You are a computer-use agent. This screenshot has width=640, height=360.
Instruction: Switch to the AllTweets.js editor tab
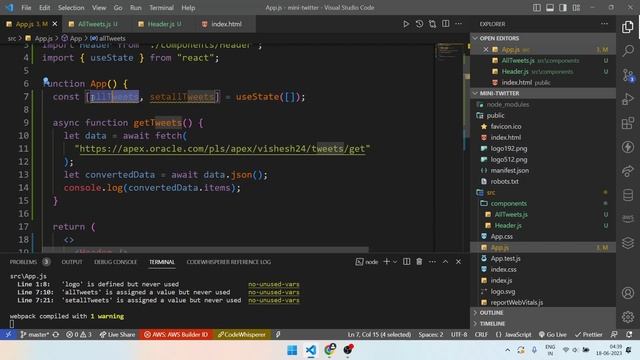click(x=94, y=24)
